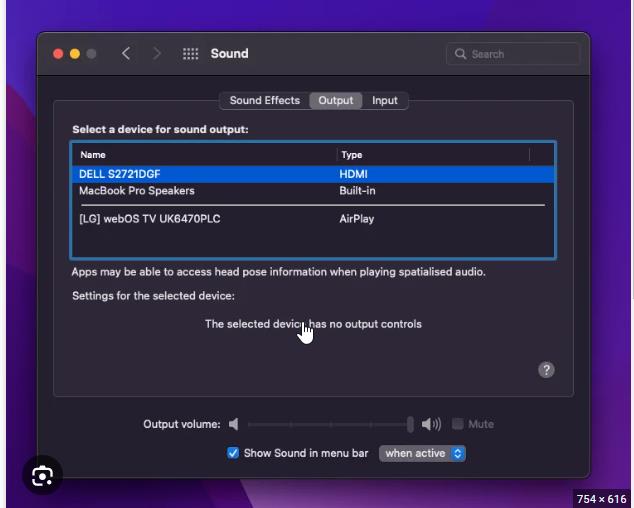Click the Built-in type cell
The image size is (634, 508).
coord(357,190)
